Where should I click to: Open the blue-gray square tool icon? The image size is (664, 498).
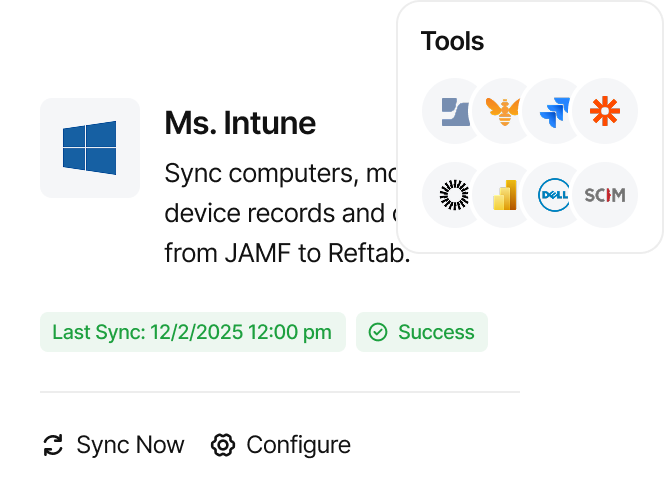click(455, 111)
